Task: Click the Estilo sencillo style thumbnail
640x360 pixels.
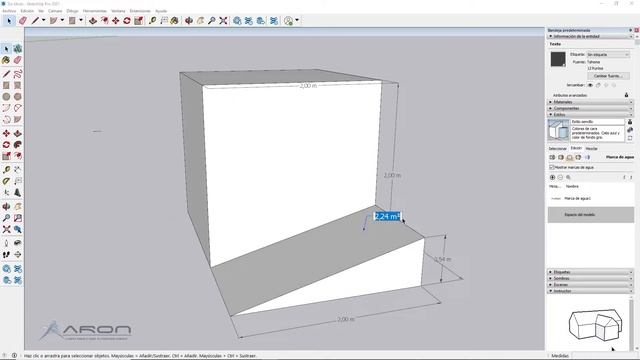Action: click(x=558, y=130)
